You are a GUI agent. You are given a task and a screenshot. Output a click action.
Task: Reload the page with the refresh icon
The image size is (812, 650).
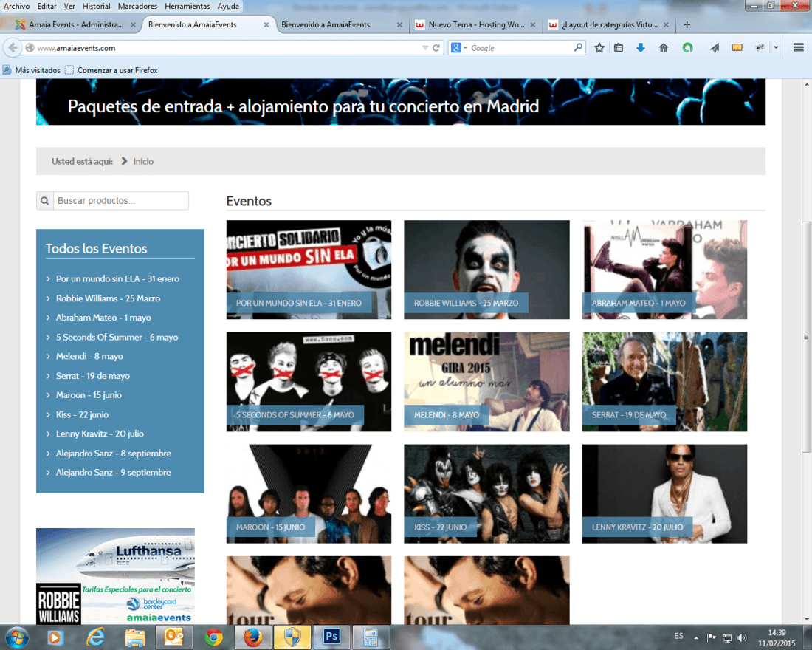coord(436,48)
